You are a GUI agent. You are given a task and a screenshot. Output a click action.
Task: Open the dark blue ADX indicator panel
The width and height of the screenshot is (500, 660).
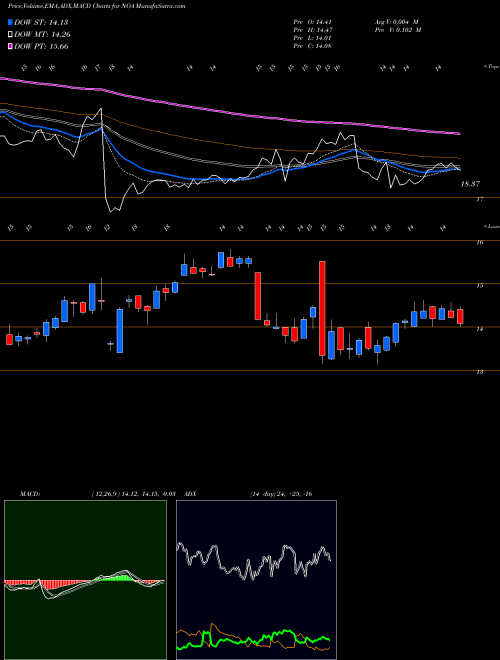pos(256,580)
